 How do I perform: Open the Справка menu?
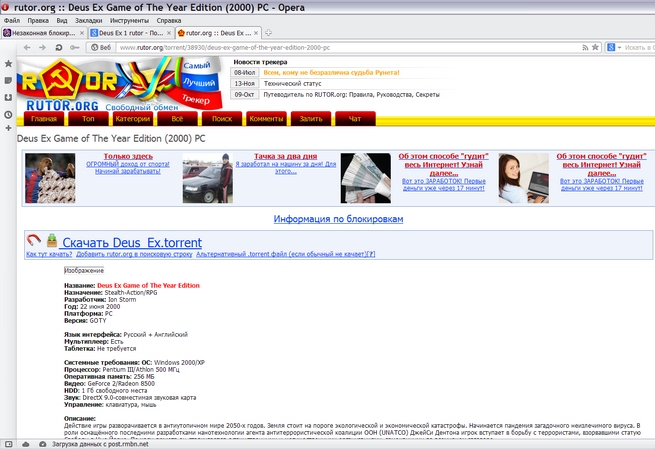click(169, 20)
